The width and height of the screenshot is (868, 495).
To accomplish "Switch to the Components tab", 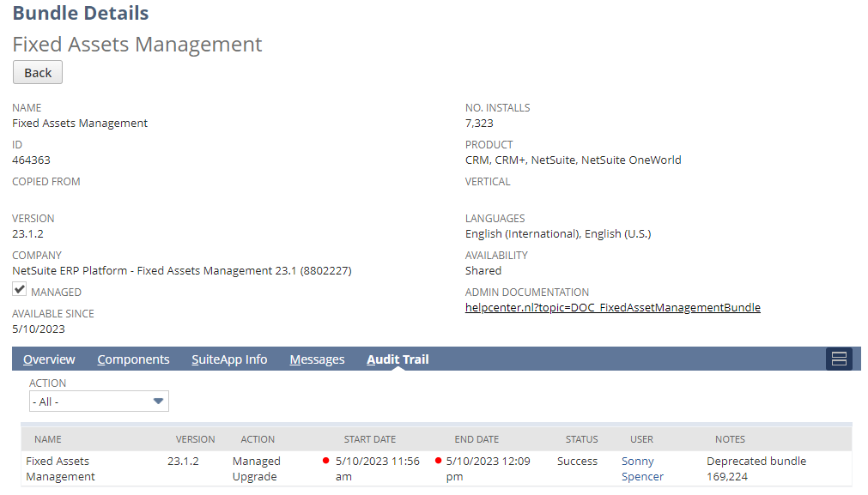I will pos(133,359).
